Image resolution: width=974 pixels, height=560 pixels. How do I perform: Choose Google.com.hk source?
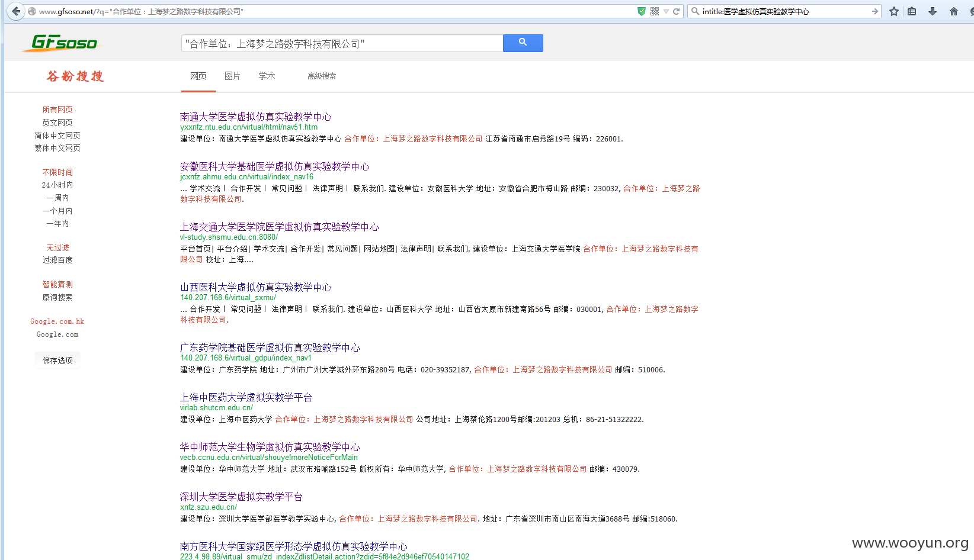[x=57, y=321]
